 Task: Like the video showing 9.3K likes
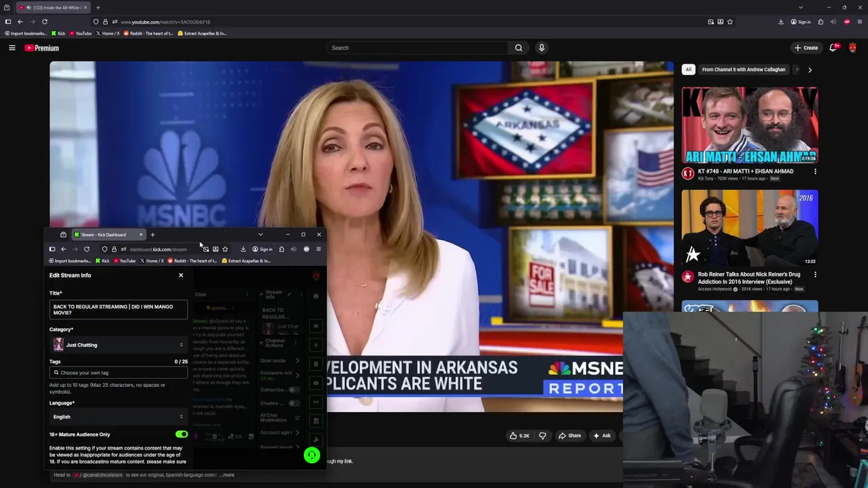(520, 436)
